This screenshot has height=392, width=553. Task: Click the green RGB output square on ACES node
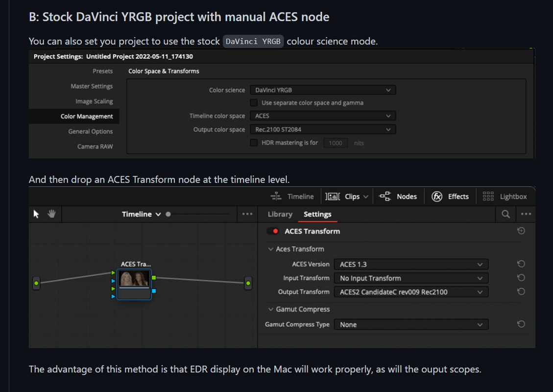[x=154, y=278]
